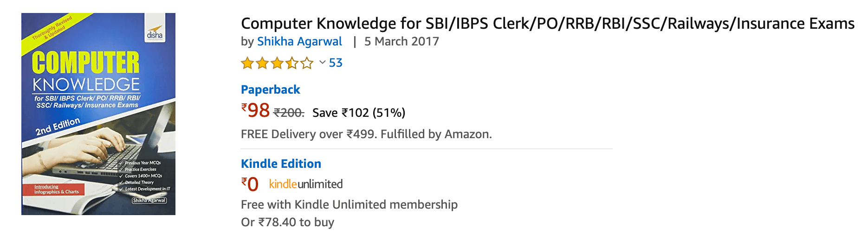868x242 pixels.
Task: Click the ₹98 paperback price
Action: coord(255,110)
